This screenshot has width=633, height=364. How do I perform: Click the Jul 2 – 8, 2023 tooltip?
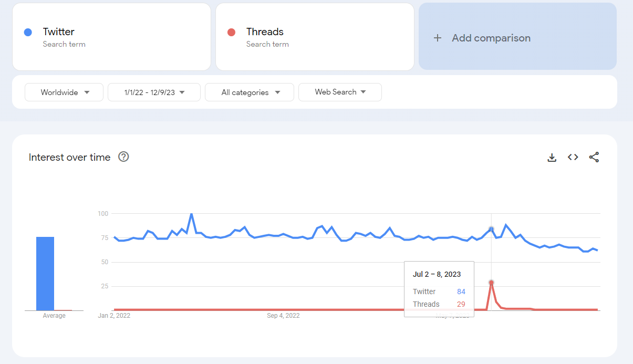(439, 289)
